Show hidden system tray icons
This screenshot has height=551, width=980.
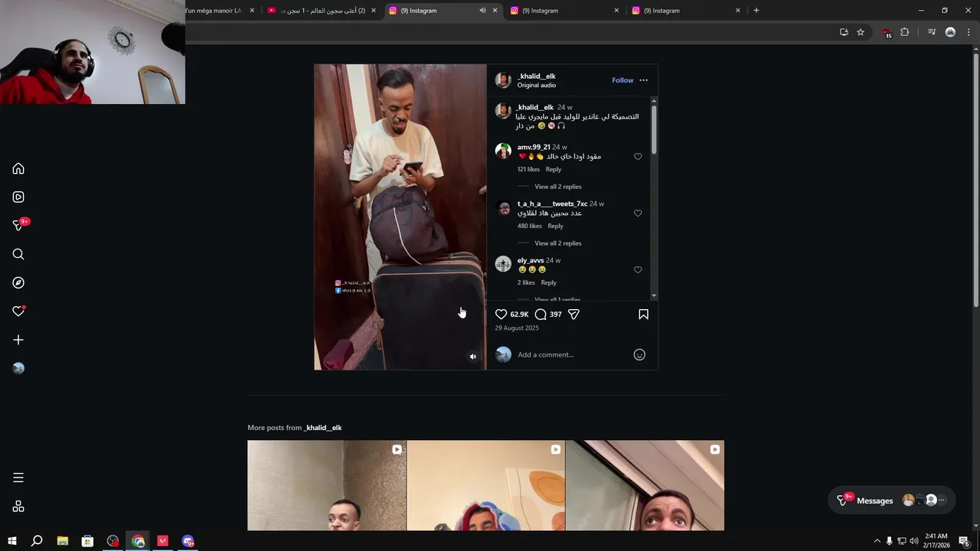coord(877,541)
